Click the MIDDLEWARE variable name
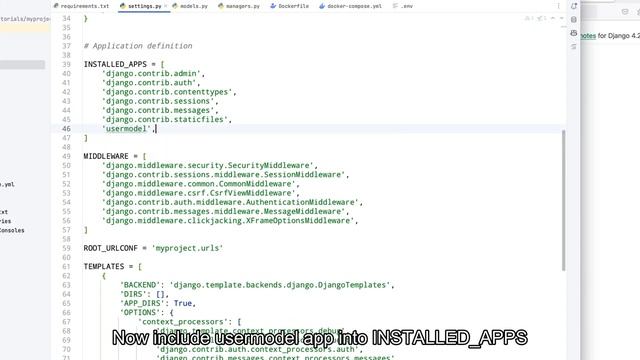 [106, 156]
